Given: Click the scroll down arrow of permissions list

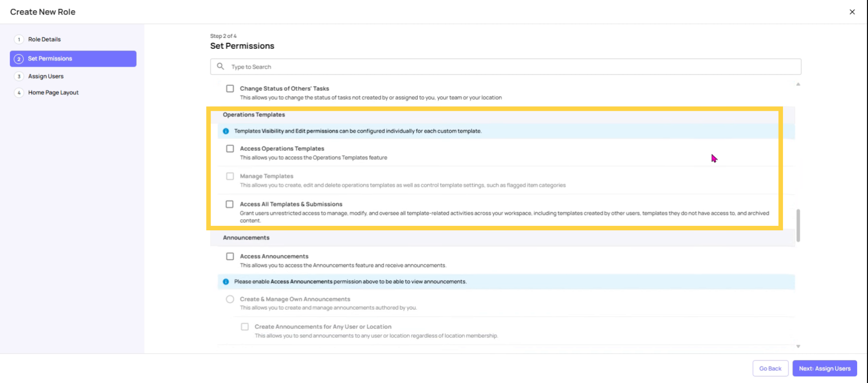Looking at the screenshot, I should tap(798, 346).
